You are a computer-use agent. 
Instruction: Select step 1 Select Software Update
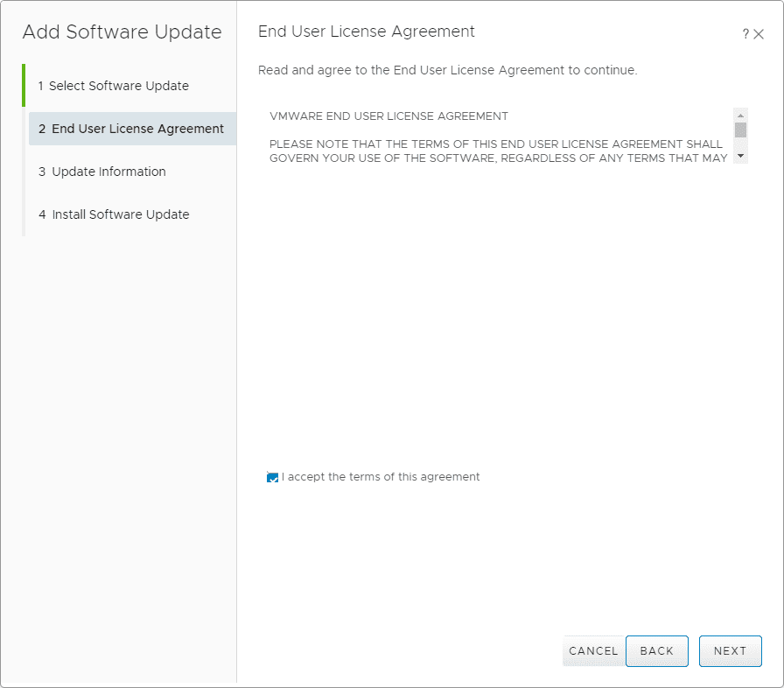(115, 86)
